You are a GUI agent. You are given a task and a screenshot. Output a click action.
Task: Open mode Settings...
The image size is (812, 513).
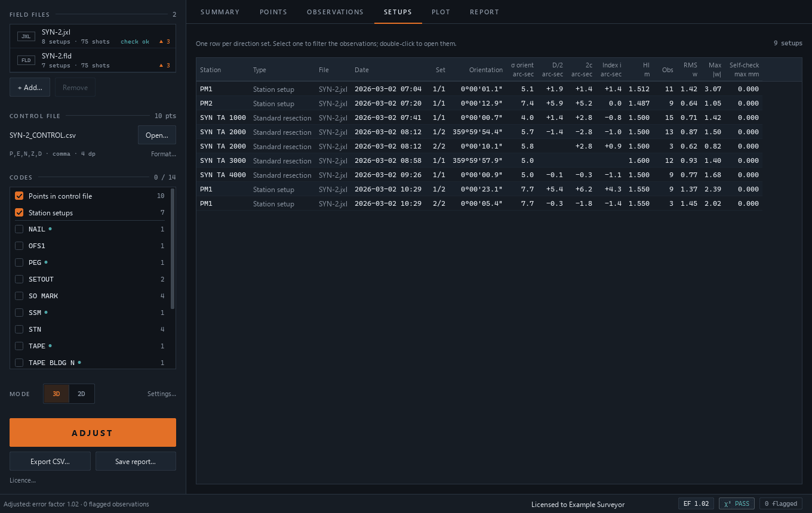pyautogui.click(x=162, y=394)
